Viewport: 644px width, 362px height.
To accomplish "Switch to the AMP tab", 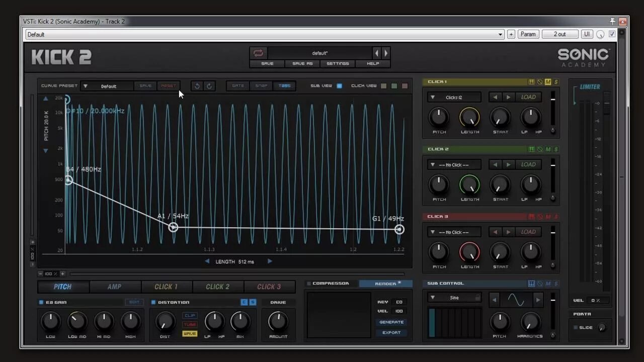I will point(115,287).
